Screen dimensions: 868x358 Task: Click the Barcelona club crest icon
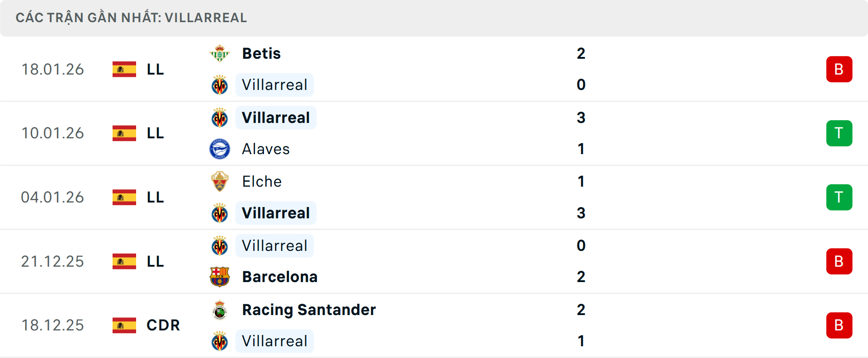click(x=220, y=277)
